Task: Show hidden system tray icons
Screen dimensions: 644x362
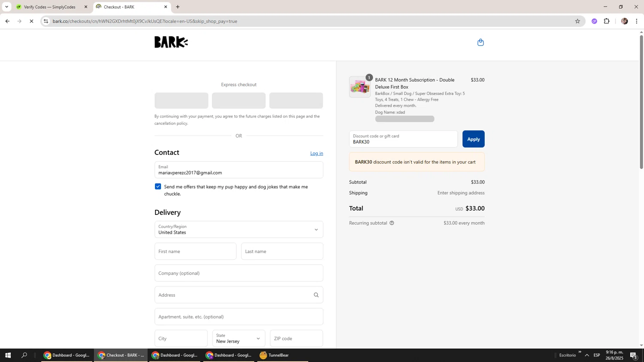Action: point(587,355)
